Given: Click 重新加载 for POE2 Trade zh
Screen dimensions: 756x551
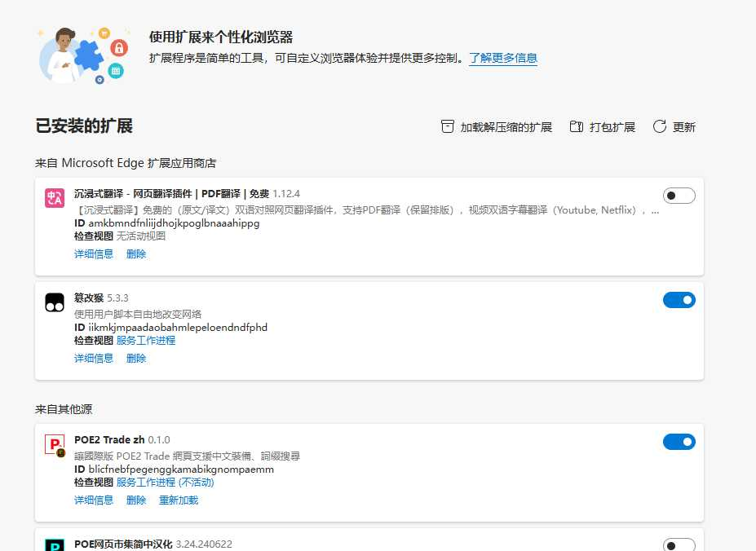Looking at the screenshot, I should point(179,500).
